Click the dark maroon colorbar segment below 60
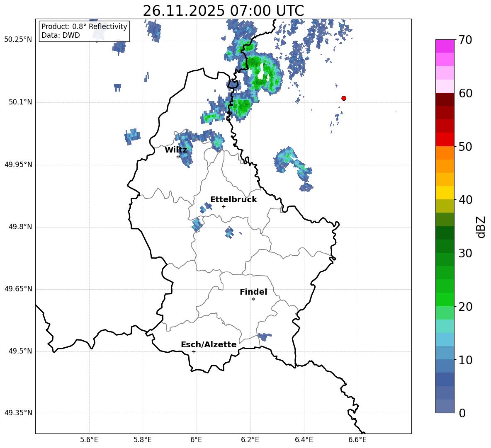 (445, 99)
